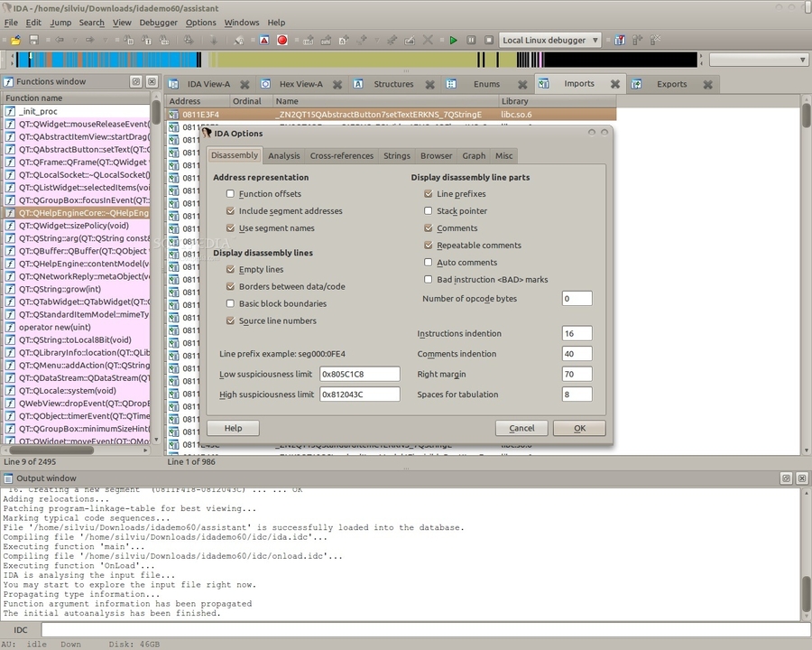812x650 pixels.
Task: Navigate forward with the right arrow icon
Action: (x=88, y=40)
